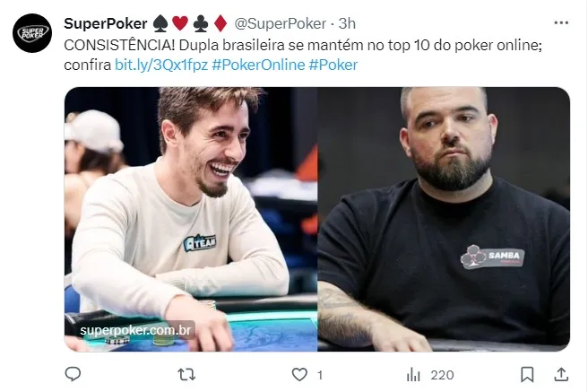Open the photo of the bearded Samba player
This screenshot has height=392, width=588.
click(x=444, y=219)
